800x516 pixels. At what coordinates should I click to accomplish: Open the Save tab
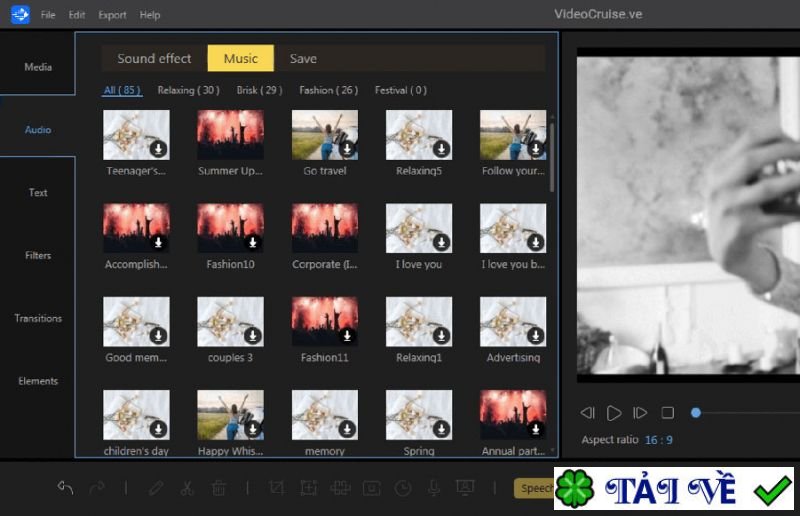pyautogui.click(x=303, y=59)
